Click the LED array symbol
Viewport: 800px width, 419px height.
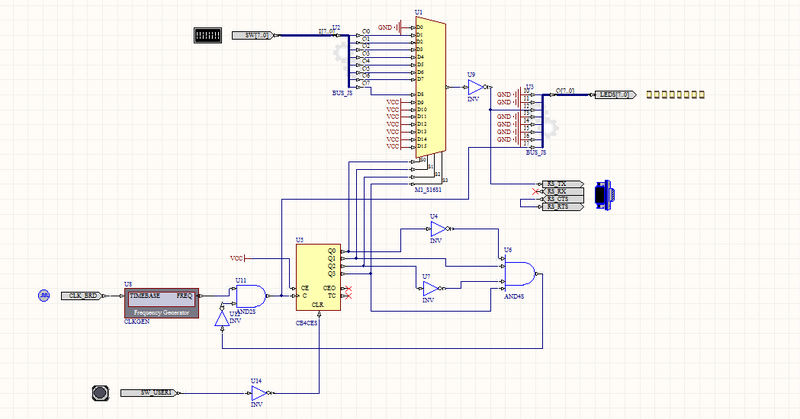[675, 94]
